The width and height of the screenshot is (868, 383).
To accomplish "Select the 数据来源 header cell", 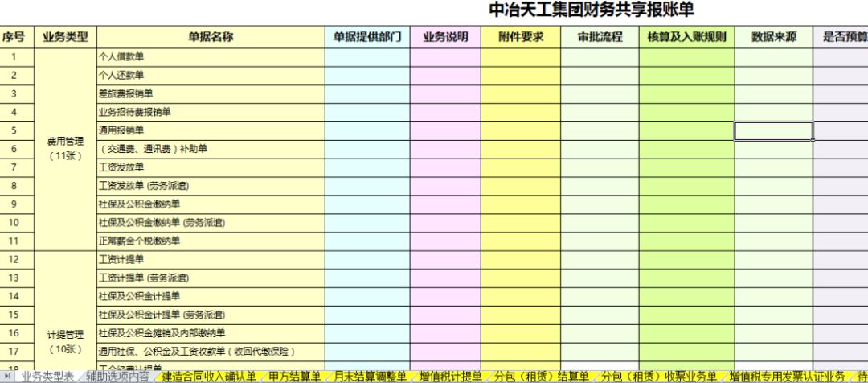I will [774, 37].
